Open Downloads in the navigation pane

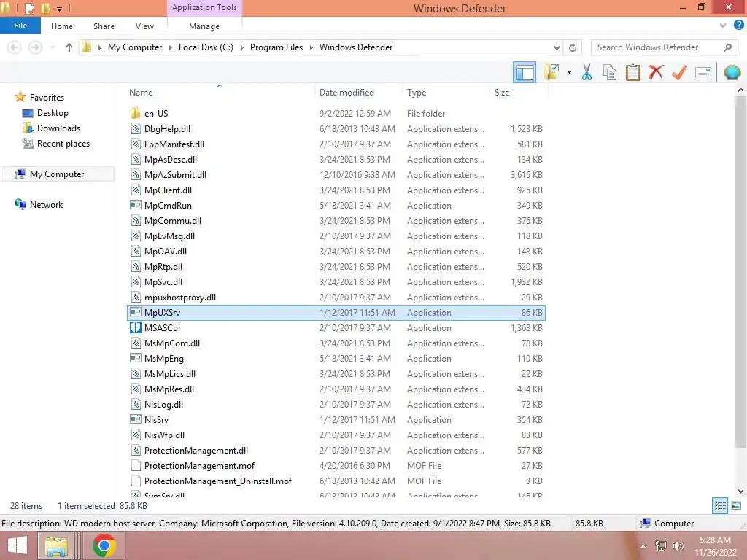(58, 128)
